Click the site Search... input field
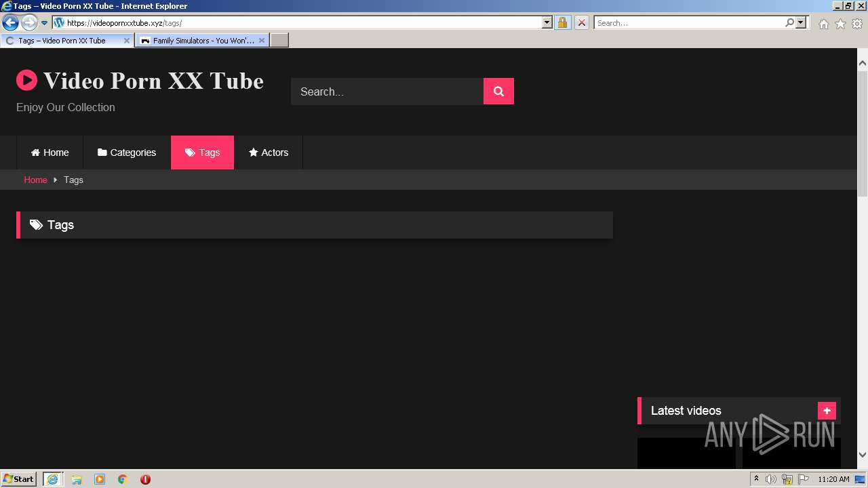The height and width of the screenshot is (488, 868). coord(387,91)
